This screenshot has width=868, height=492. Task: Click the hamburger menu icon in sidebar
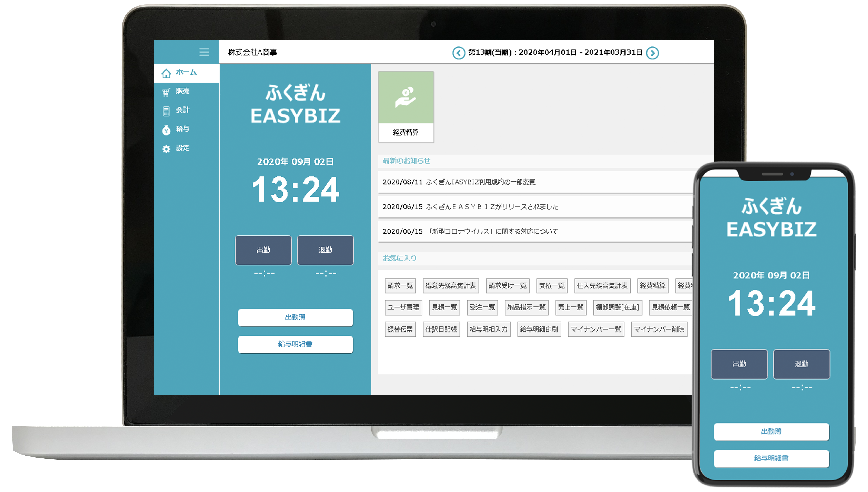click(x=204, y=52)
